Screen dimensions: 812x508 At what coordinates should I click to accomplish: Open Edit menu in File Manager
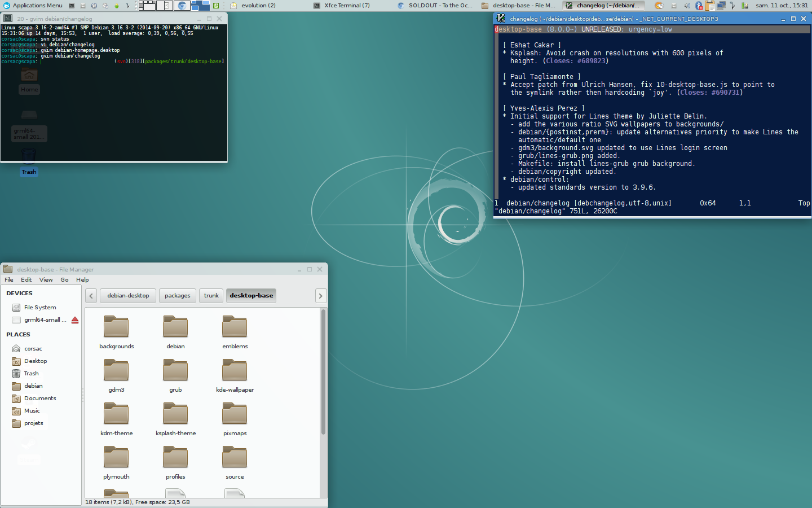(27, 279)
